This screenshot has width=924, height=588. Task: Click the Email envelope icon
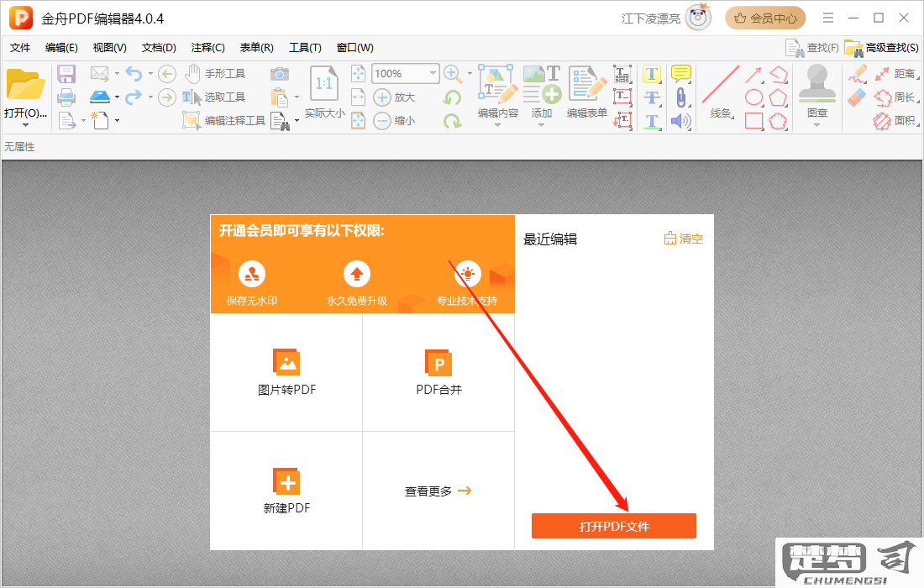[100, 74]
